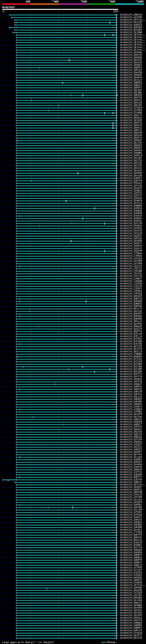146x644 pixels.
Task: Select hit UniRef100_Q84VL6
Action: point(131,100)
